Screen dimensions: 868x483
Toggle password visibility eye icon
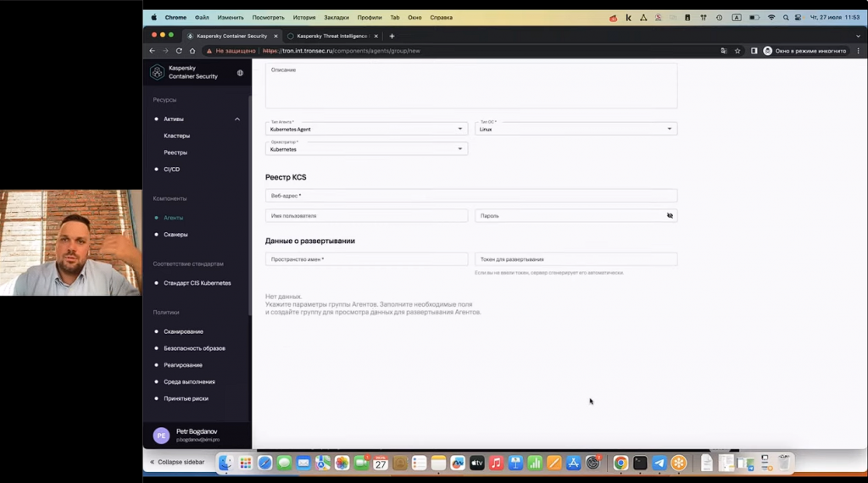pos(670,216)
